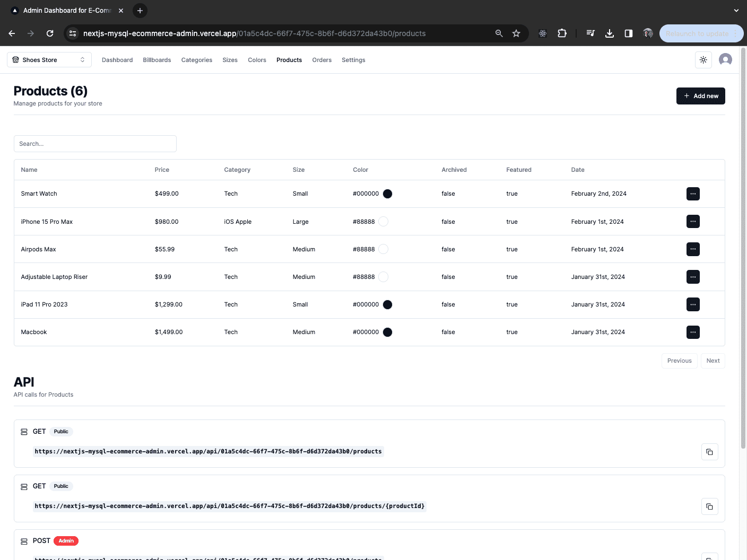Select the Products nav item
Viewport: 747px width, 560px height.
[x=289, y=60]
